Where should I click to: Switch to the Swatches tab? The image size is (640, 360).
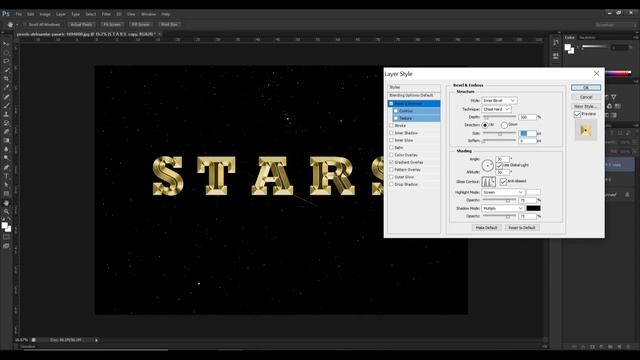[x=587, y=38]
